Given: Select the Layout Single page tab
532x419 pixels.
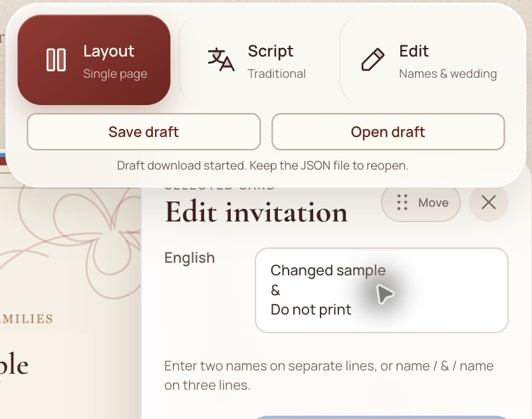Looking at the screenshot, I should point(94,60).
